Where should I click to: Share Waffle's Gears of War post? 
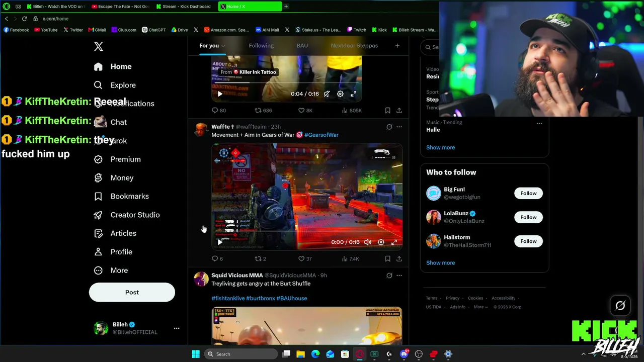[x=399, y=259]
